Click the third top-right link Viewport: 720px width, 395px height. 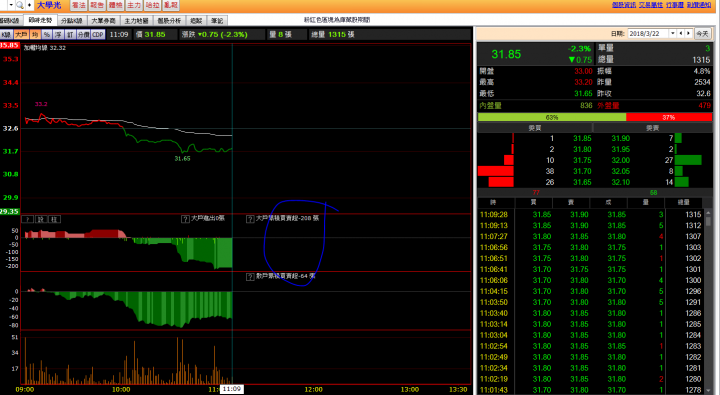(x=675, y=5)
